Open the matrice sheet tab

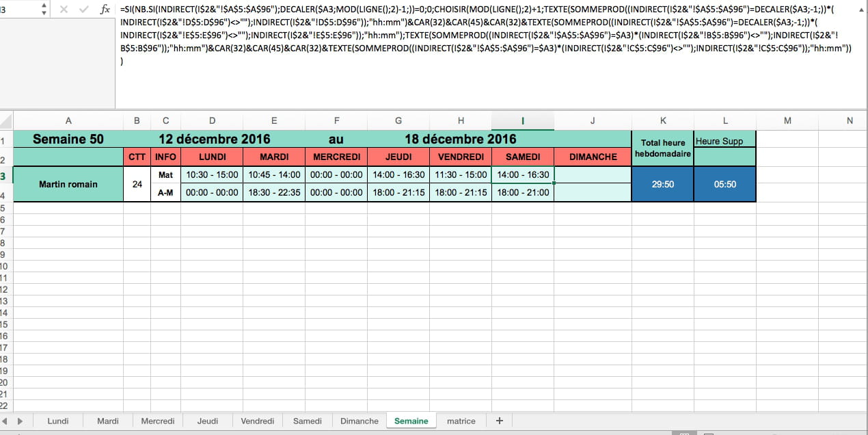coord(461,421)
